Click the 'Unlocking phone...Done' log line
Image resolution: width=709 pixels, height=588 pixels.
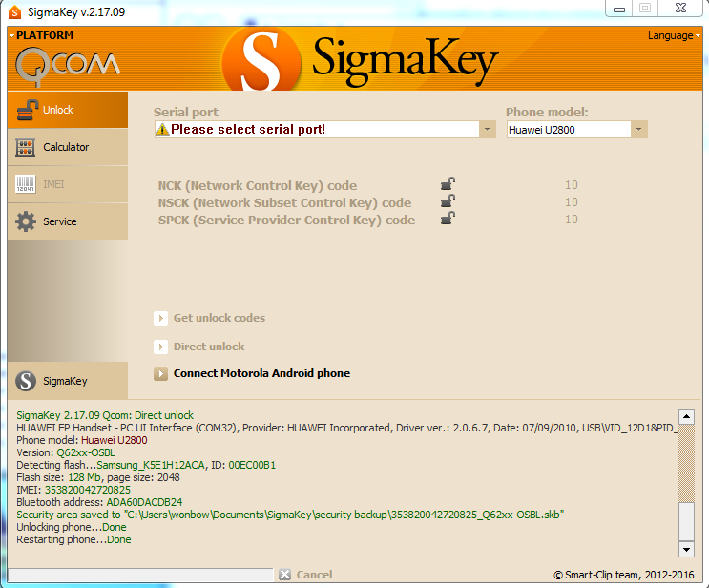[72, 527]
